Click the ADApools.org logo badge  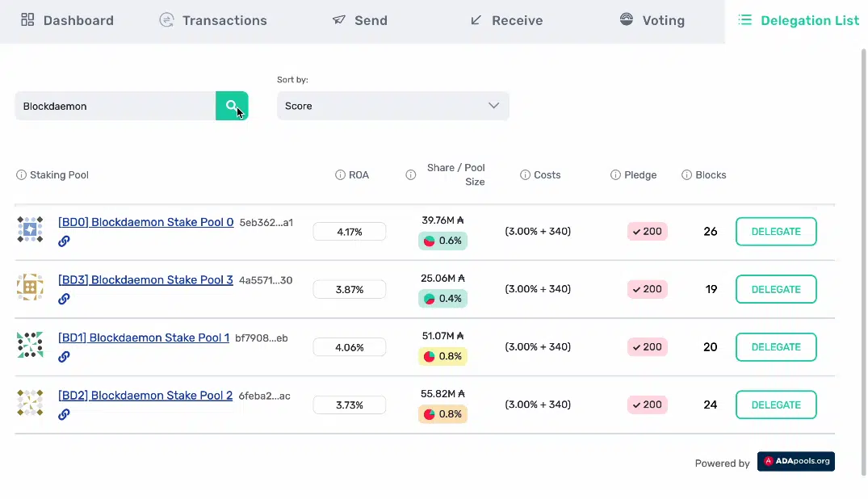click(796, 461)
